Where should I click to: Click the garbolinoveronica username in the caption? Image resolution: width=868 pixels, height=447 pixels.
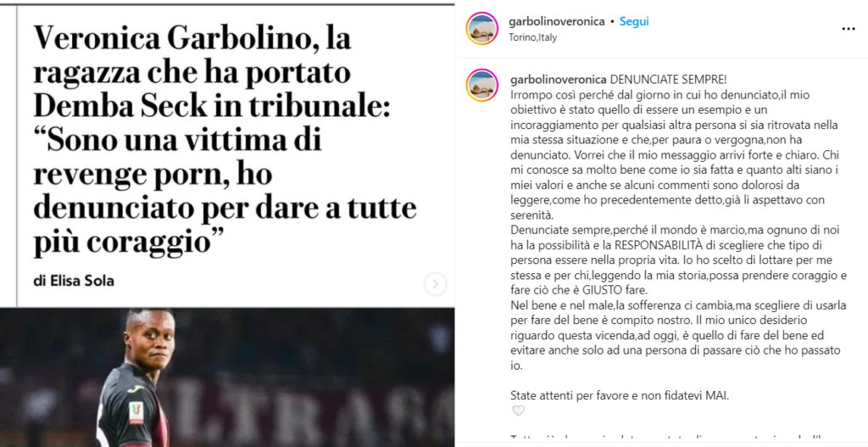pos(557,79)
